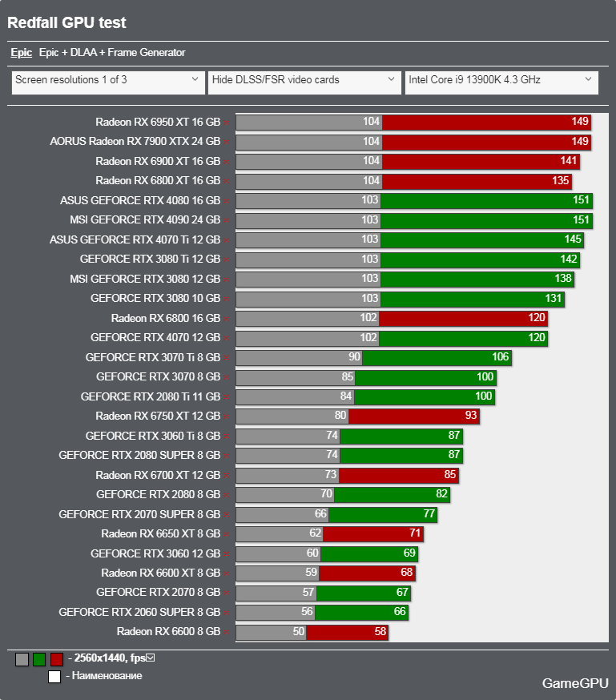The image size is (616, 700).
Task: Click the 151 fps value of ASUS RTX 4080
Action: (x=581, y=200)
